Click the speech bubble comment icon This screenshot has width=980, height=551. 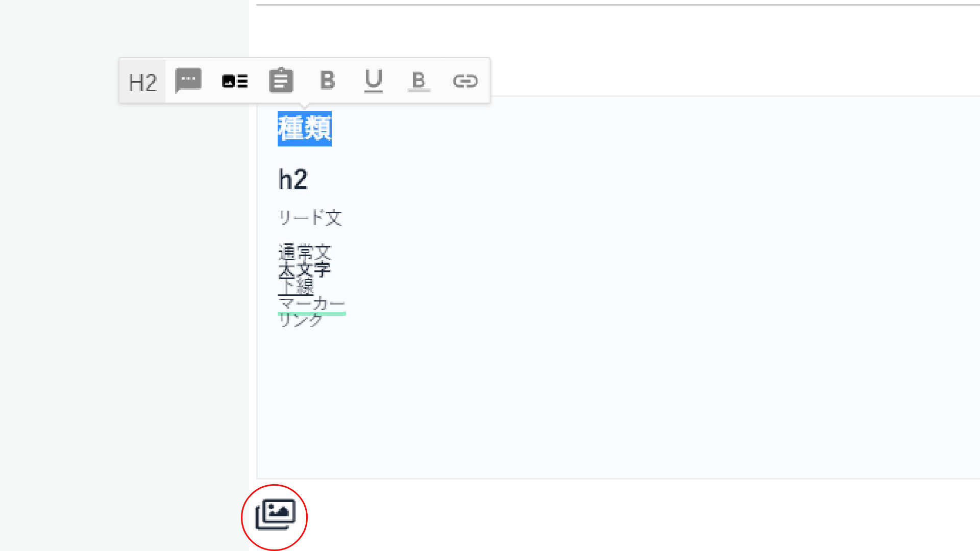(188, 81)
